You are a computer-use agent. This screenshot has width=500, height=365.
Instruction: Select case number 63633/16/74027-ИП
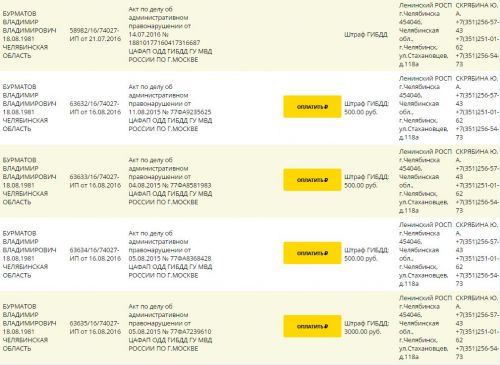pos(95,181)
